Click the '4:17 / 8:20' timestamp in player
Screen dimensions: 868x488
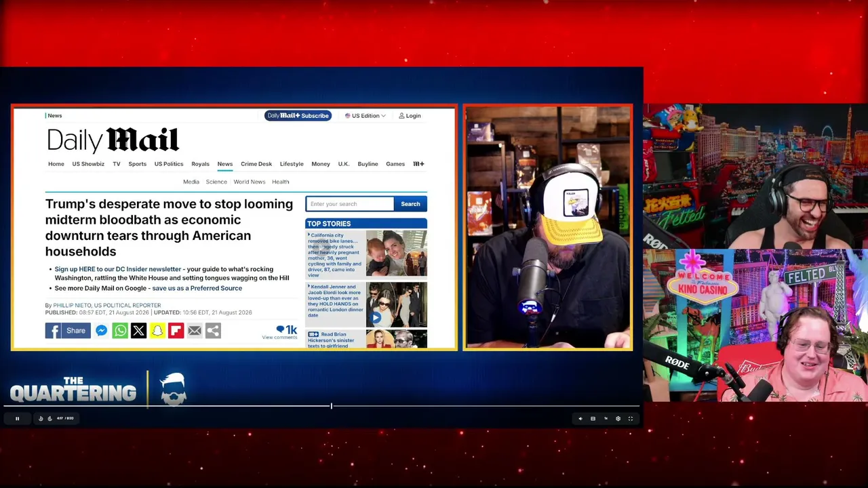(65, 419)
